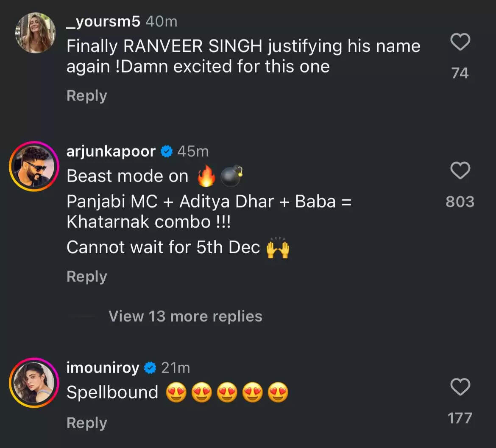Expand View 13 more replies
496x448 pixels.
(x=185, y=316)
